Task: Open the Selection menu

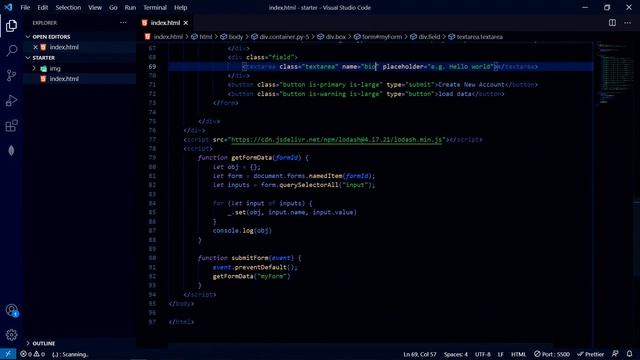Action: coord(68,7)
